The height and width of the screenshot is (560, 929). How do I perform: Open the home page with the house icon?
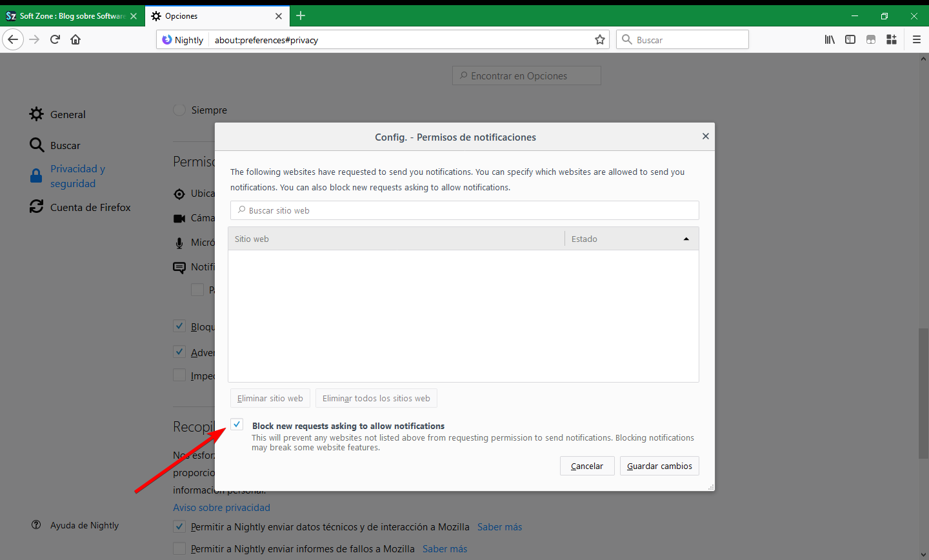[x=75, y=39]
